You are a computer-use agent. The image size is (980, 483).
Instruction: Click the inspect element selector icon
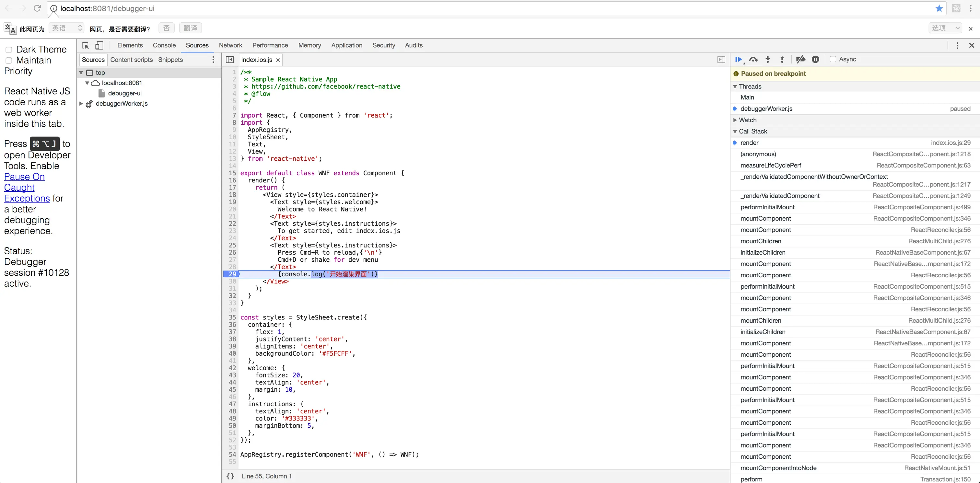[85, 45]
